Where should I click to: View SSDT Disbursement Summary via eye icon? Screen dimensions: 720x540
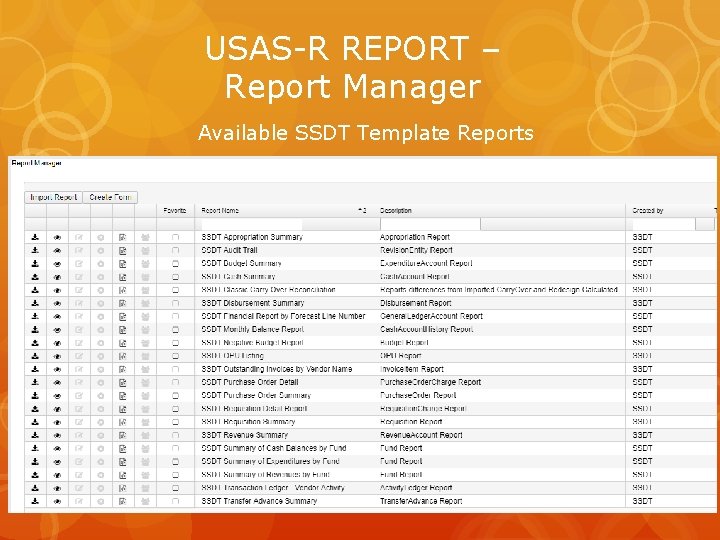(x=57, y=304)
